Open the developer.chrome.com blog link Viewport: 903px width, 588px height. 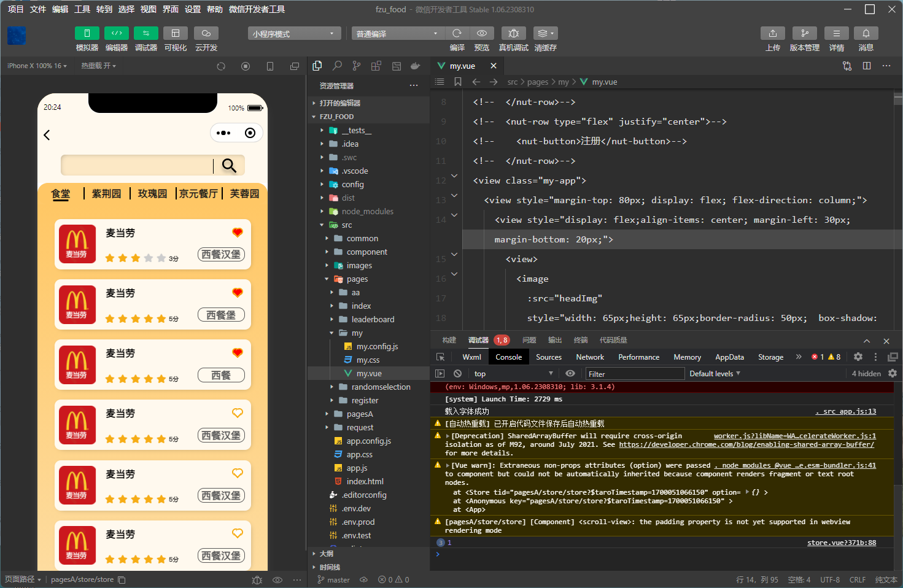(x=746, y=444)
